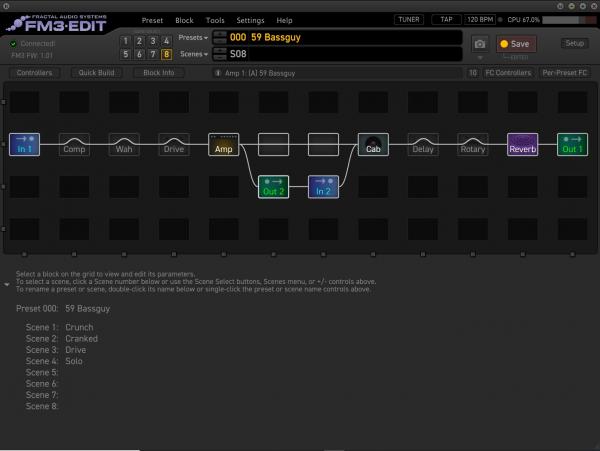Click the button labeled 10
The width and height of the screenshot is (600, 451).
[473, 73]
